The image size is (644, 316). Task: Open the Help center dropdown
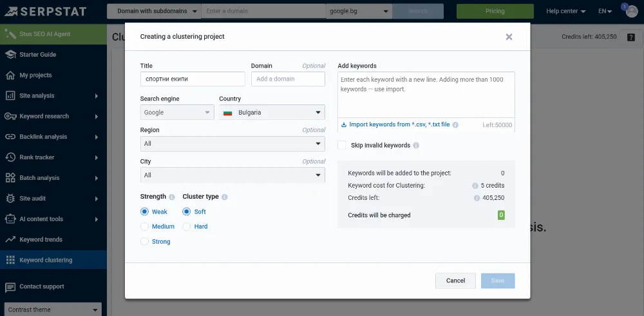point(565,11)
